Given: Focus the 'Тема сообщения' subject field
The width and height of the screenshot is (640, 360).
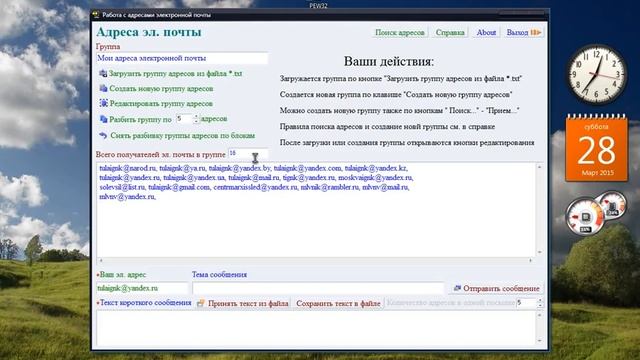Looking at the screenshot, I should [x=318, y=288].
